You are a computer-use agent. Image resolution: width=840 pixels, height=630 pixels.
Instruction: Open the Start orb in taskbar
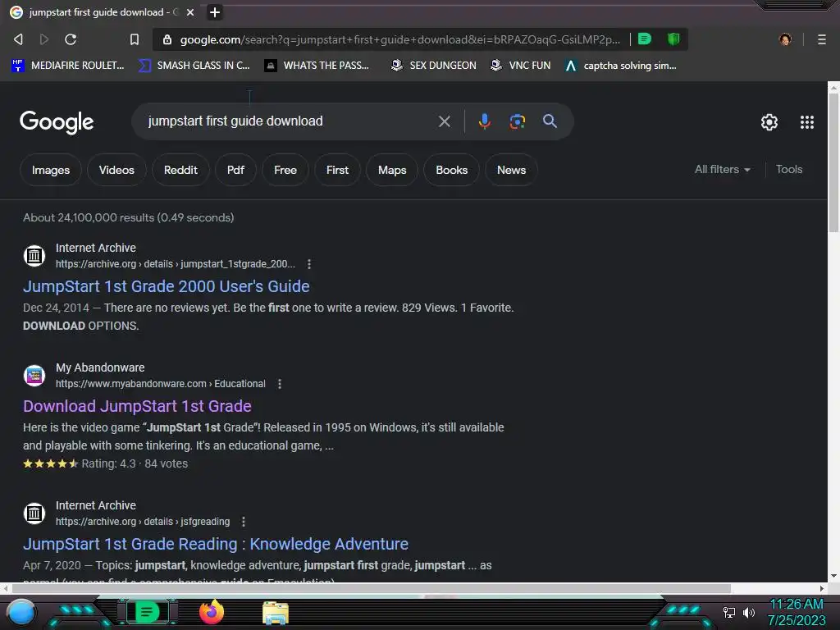(x=21, y=612)
